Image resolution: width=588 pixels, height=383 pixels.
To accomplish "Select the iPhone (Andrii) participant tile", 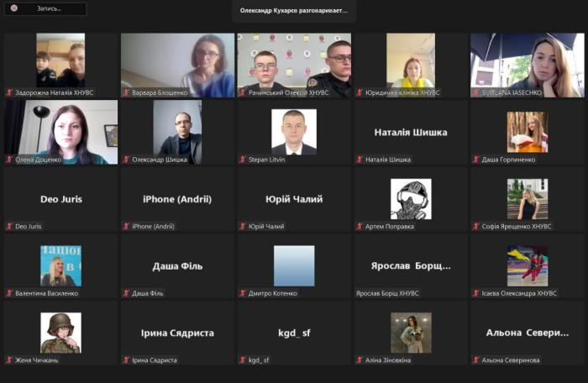I will point(177,199).
